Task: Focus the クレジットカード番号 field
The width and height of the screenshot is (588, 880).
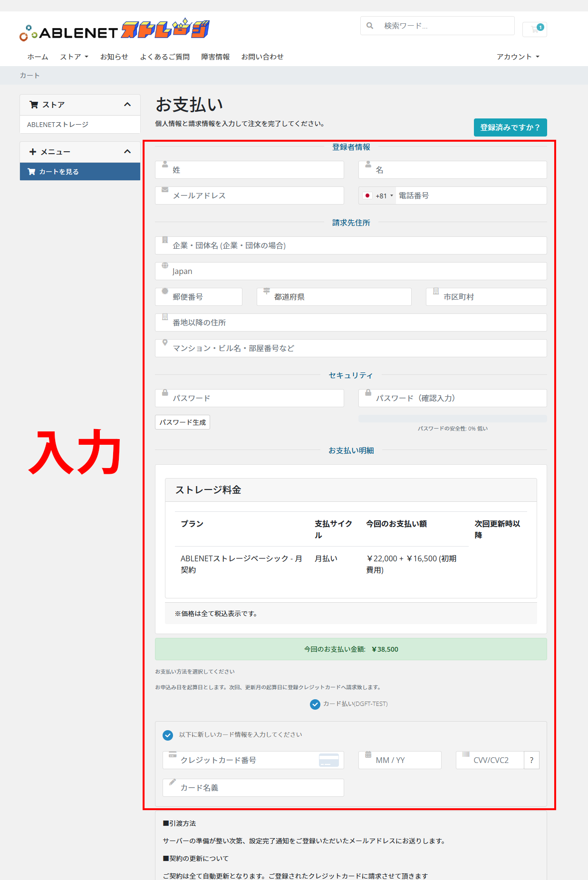Action: pos(253,760)
